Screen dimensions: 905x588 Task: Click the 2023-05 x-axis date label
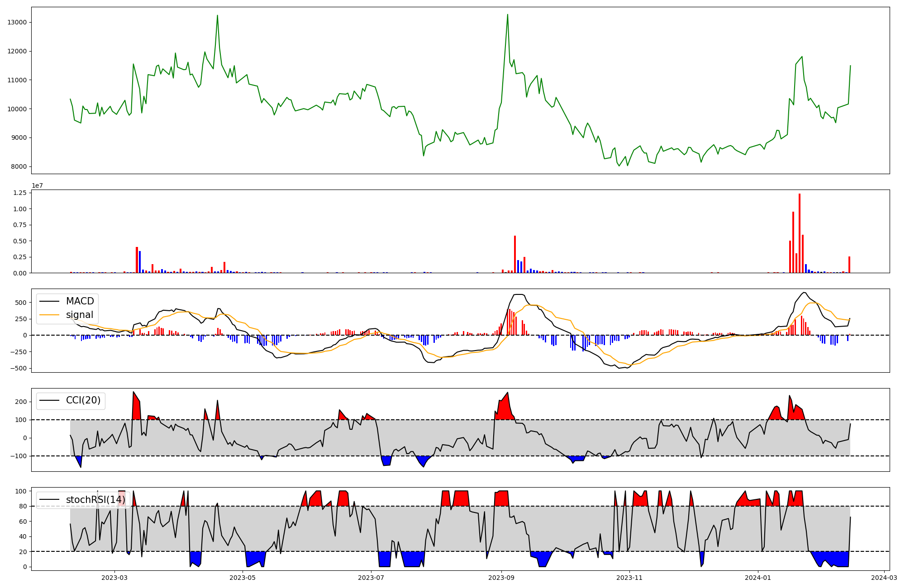[243, 578]
